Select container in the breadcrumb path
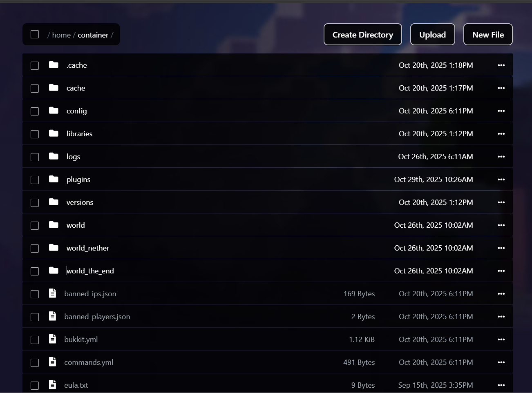This screenshot has height=393, width=532. pyautogui.click(x=93, y=35)
